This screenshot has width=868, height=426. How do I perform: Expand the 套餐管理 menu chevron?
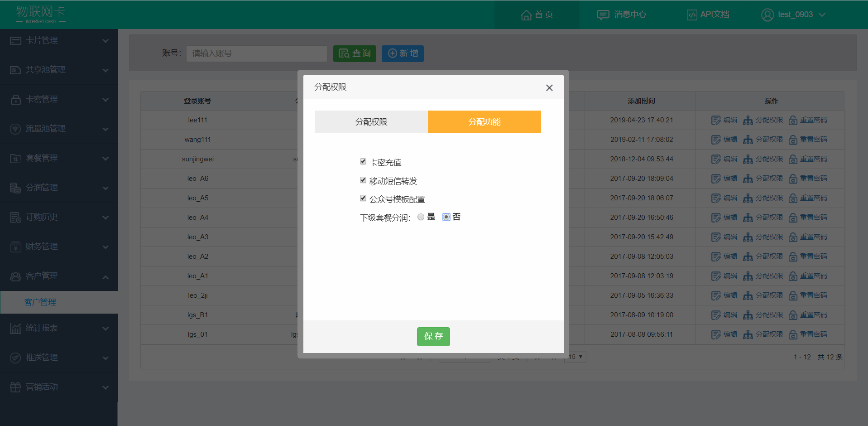pos(106,159)
